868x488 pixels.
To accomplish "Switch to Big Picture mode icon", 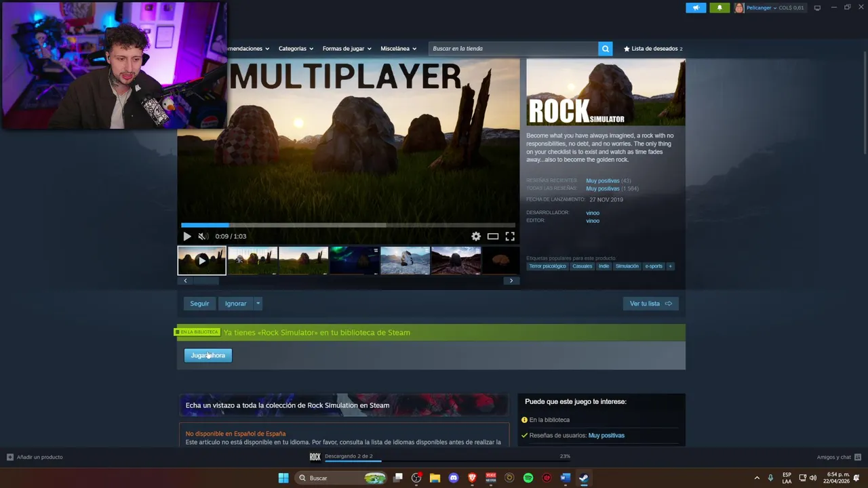I will [817, 7].
